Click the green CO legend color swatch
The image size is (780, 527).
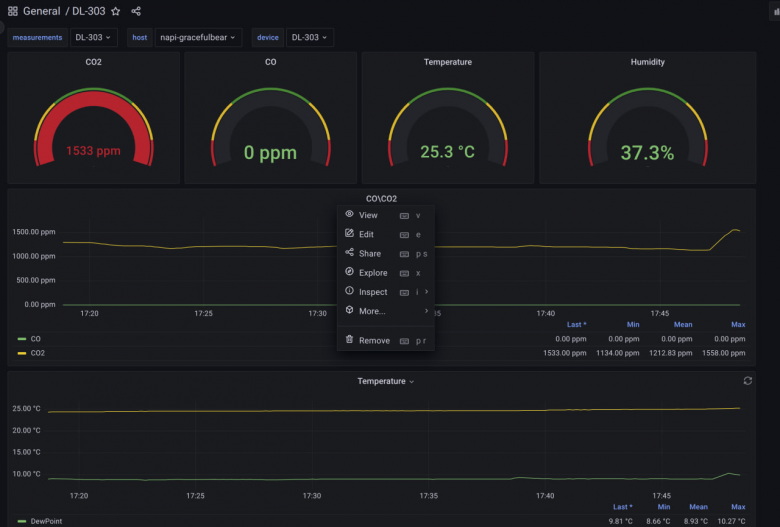[22, 339]
